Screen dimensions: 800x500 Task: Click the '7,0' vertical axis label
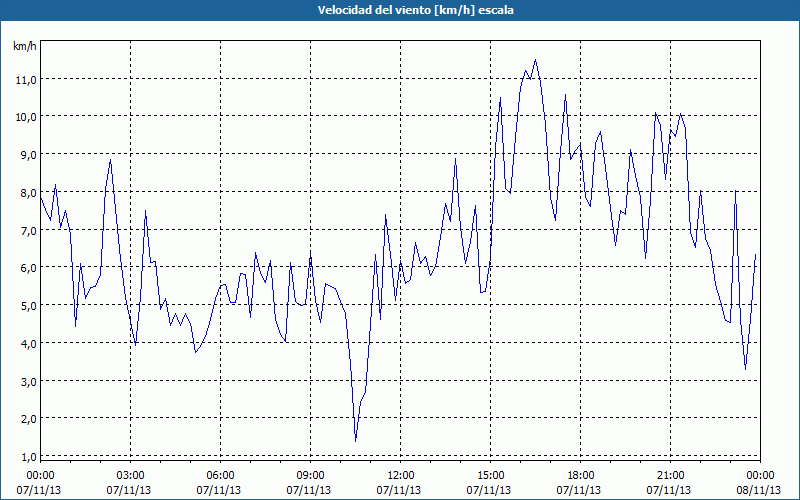[x=28, y=230]
